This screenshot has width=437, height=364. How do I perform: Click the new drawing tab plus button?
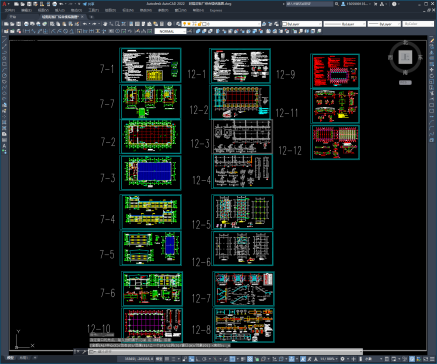pyautogui.click(x=91, y=17)
